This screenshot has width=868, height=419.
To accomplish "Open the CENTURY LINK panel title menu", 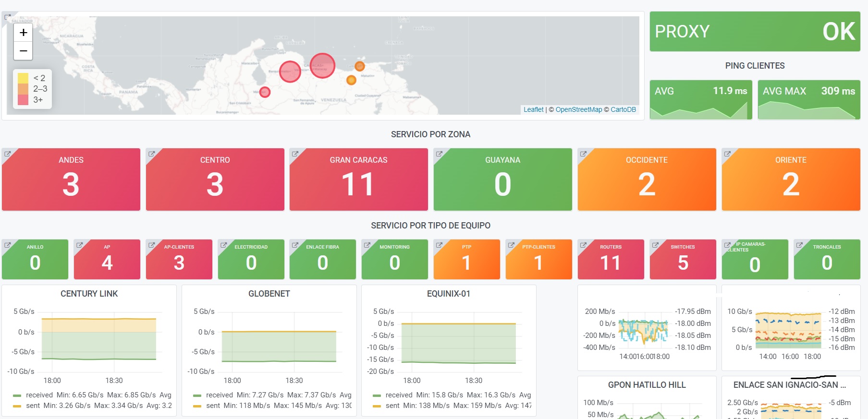I will (x=89, y=294).
